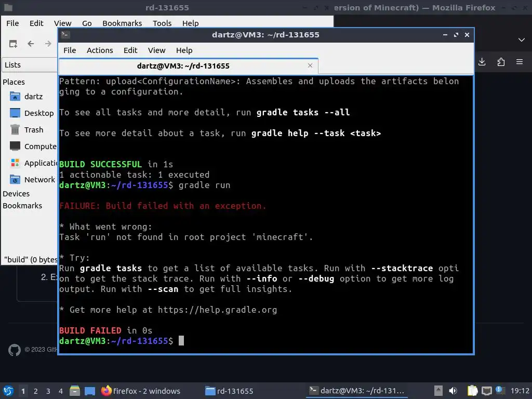Switch to workspace 3
The image size is (532, 399).
click(48, 391)
